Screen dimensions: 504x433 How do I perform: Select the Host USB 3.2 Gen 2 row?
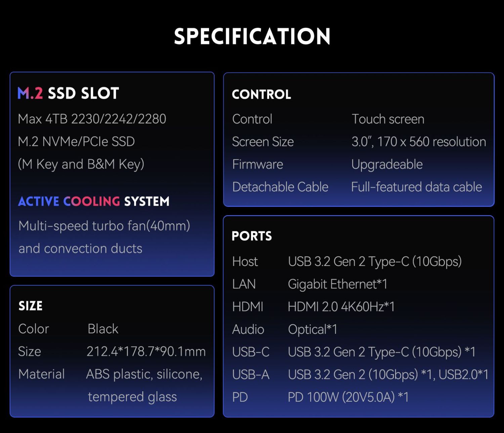[347, 262]
